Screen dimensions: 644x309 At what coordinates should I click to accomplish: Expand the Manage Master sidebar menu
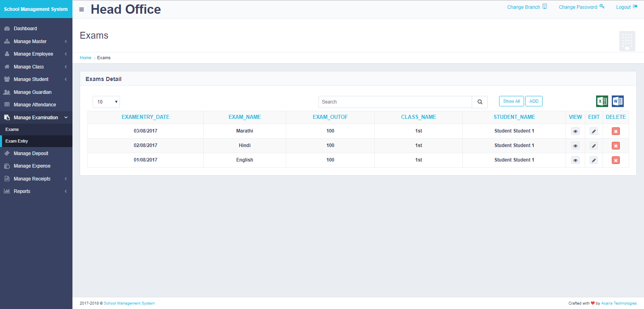click(36, 41)
